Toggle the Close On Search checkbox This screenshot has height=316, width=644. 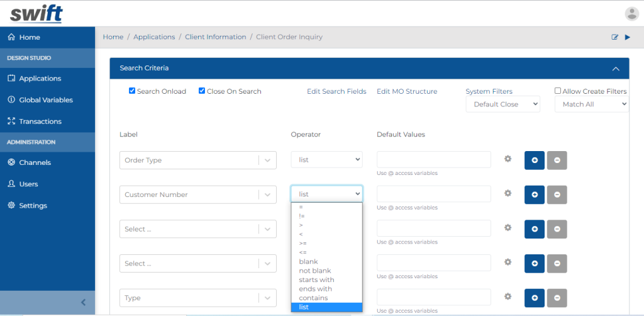tap(202, 91)
